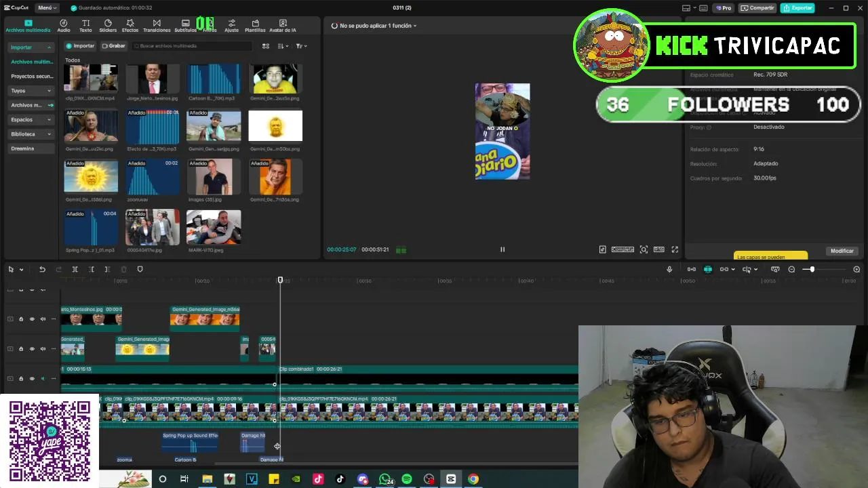Open the Transiciones tab
Image resolution: width=868 pixels, height=488 pixels.
(157, 26)
